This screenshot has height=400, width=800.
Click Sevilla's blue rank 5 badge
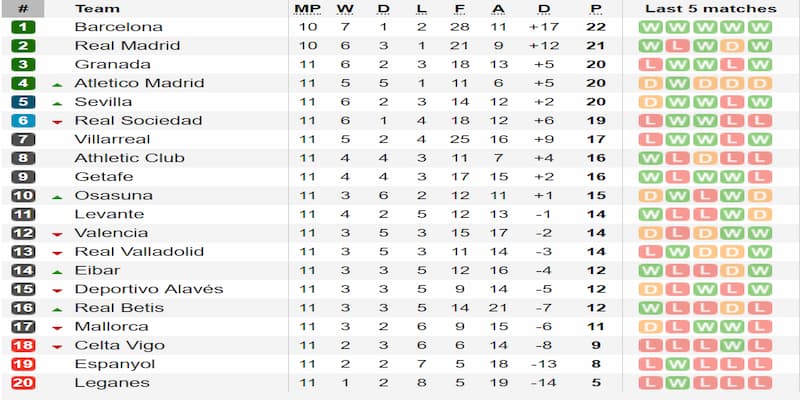click(x=23, y=102)
